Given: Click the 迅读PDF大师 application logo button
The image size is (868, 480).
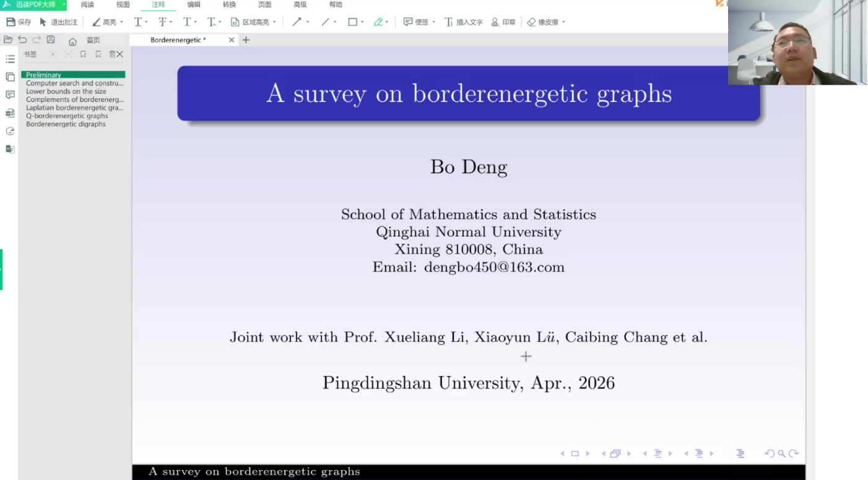Looking at the screenshot, I should point(33,4).
